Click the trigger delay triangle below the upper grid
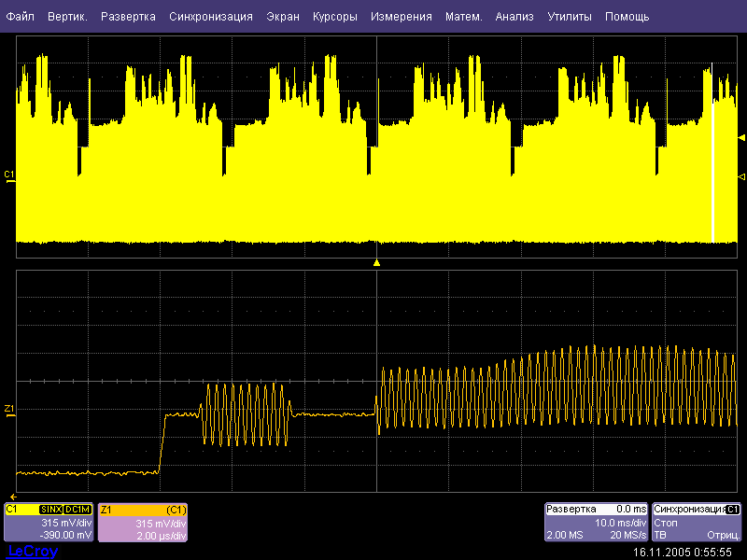 [376, 263]
